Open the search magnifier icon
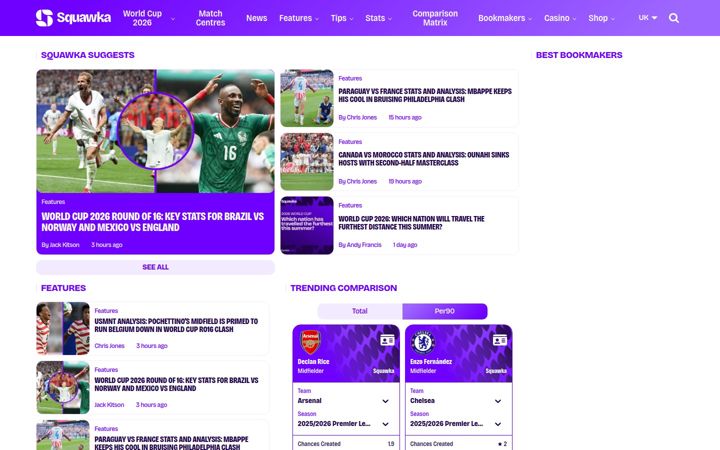This screenshot has width=720, height=450. click(674, 18)
